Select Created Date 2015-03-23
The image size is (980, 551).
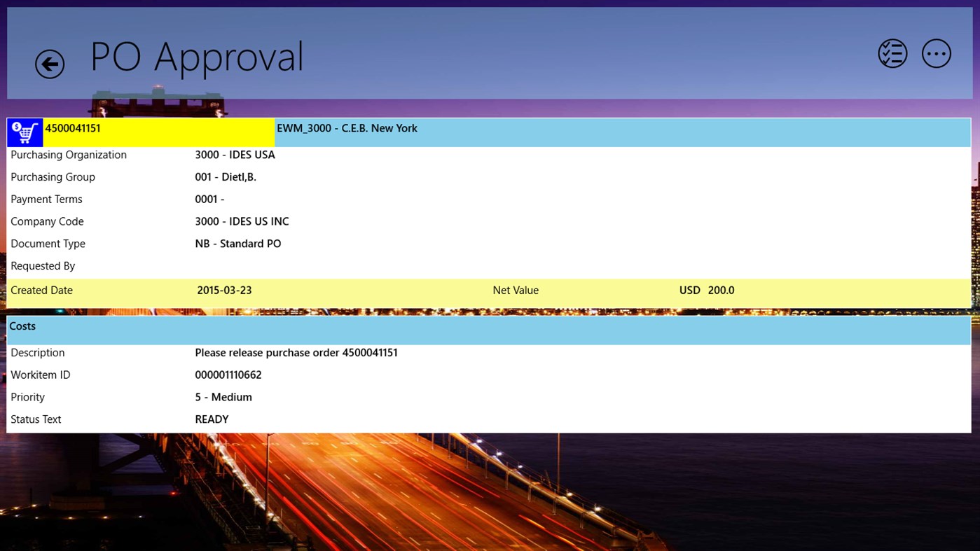click(224, 290)
